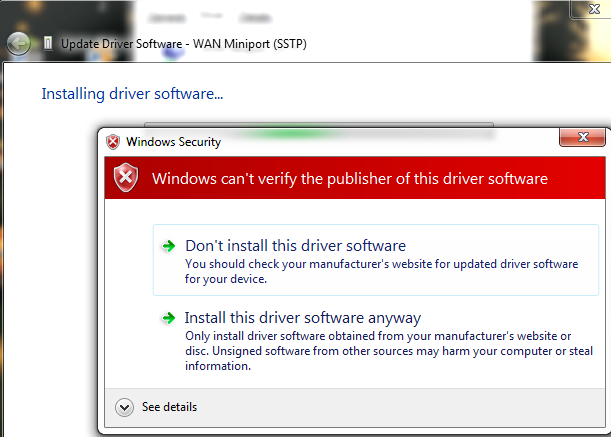Click the device icon in wizard title
The height and width of the screenshot is (437, 611).
48,43
